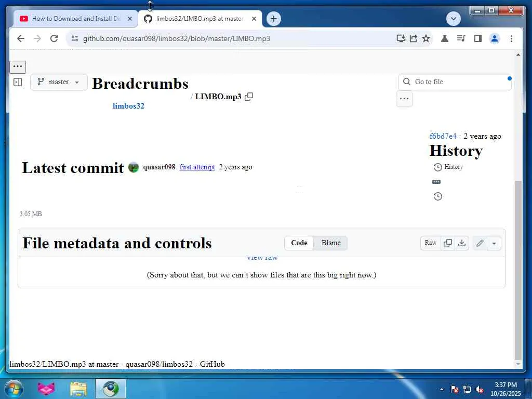Expand the file tree side panel
Screen dimensions: 532x399
point(18,82)
